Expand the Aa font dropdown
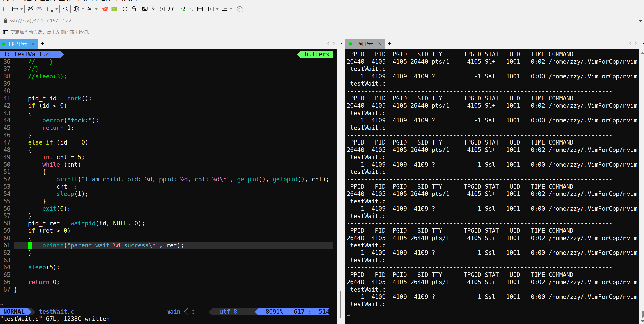644x324 pixels. [96, 9]
